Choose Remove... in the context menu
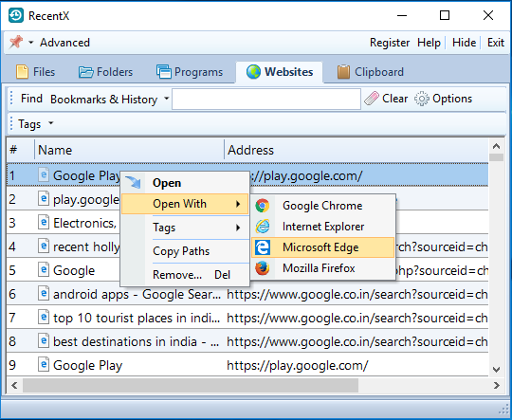This screenshot has height=420, width=512. [x=185, y=275]
